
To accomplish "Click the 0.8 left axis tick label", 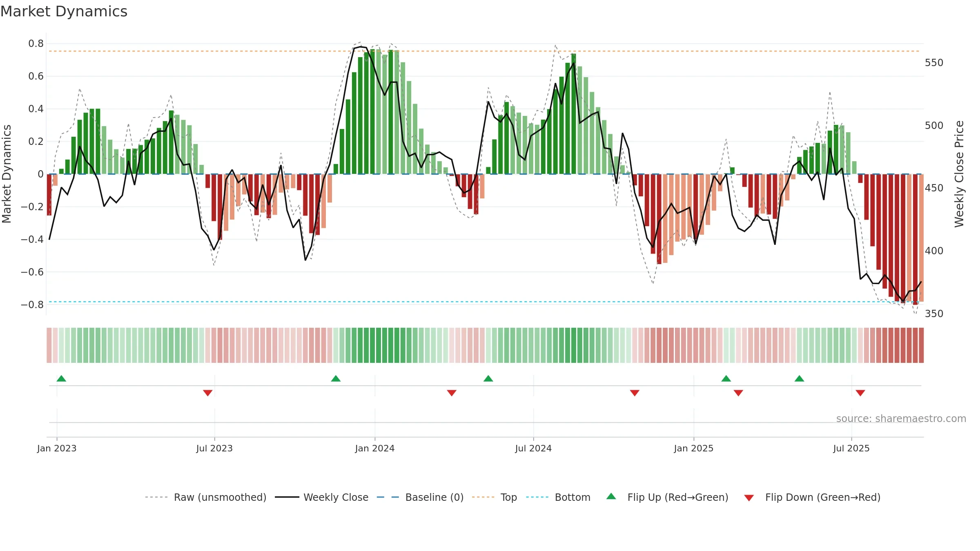I will click(x=36, y=44).
